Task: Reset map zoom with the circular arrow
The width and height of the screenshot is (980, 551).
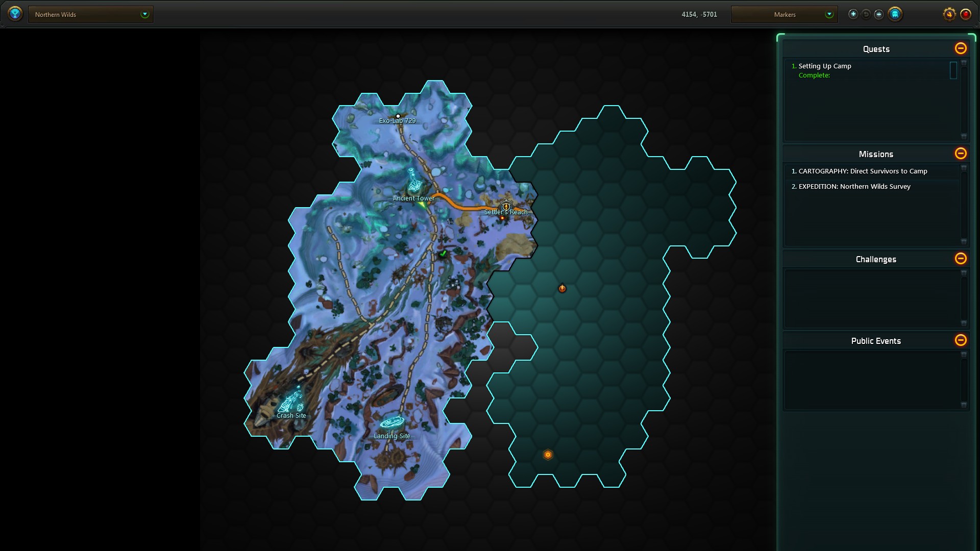Action: (866, 14)
